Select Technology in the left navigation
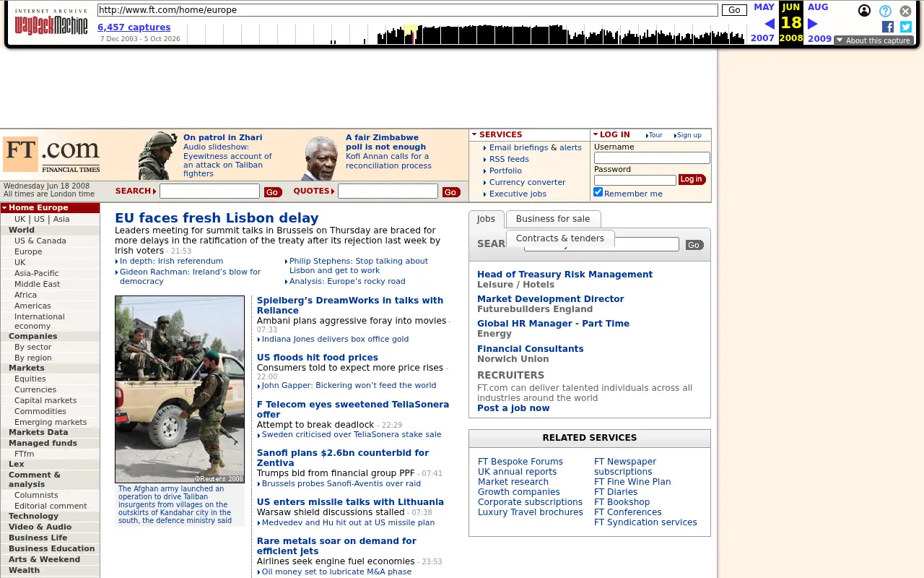924x578 pixels. pos(33,516)
